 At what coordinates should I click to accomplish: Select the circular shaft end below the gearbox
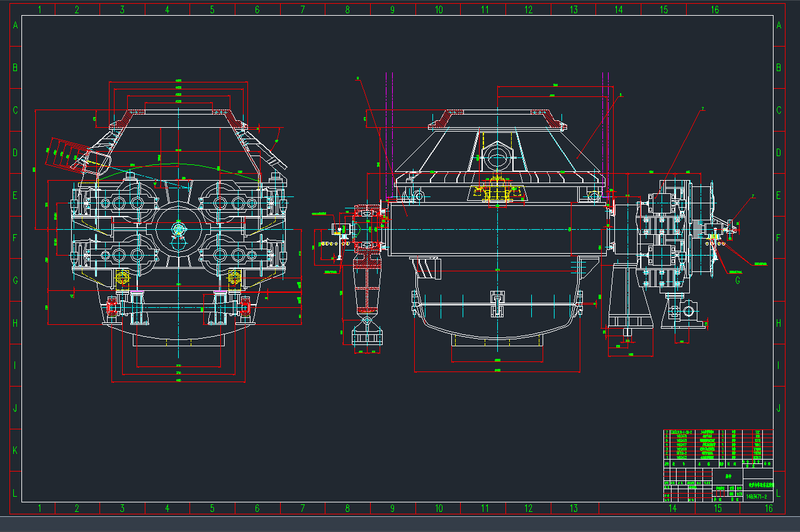687,310
